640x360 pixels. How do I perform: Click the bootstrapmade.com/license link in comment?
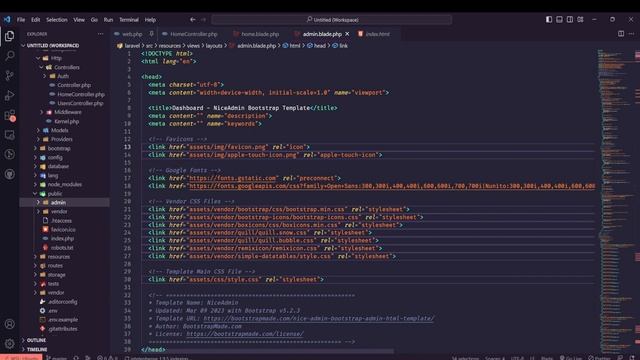pyautogui.click(x=245, y=334)
